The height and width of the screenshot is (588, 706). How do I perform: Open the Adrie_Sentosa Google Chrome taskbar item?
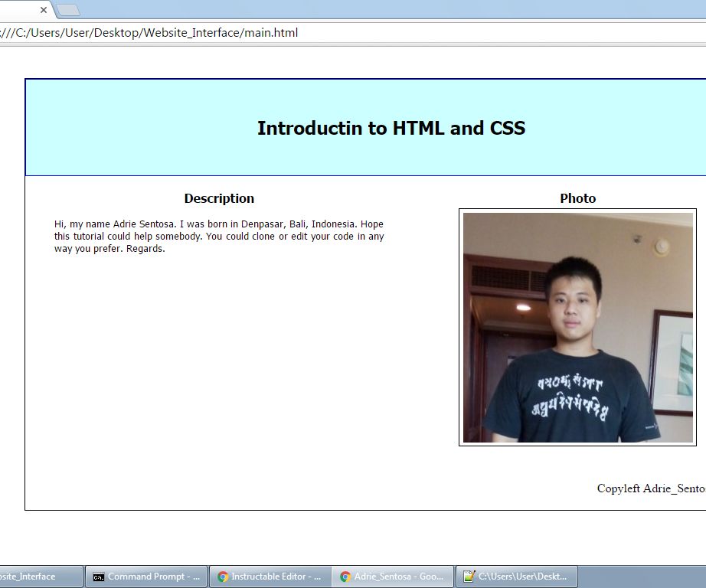[392, 576]
